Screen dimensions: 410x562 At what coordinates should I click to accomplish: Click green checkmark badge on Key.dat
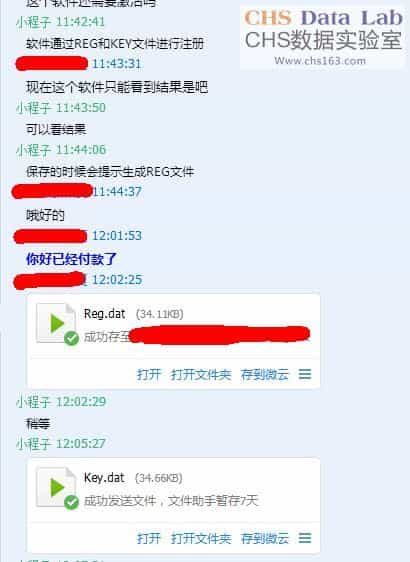pyautogui.click(x=71, y=502)
